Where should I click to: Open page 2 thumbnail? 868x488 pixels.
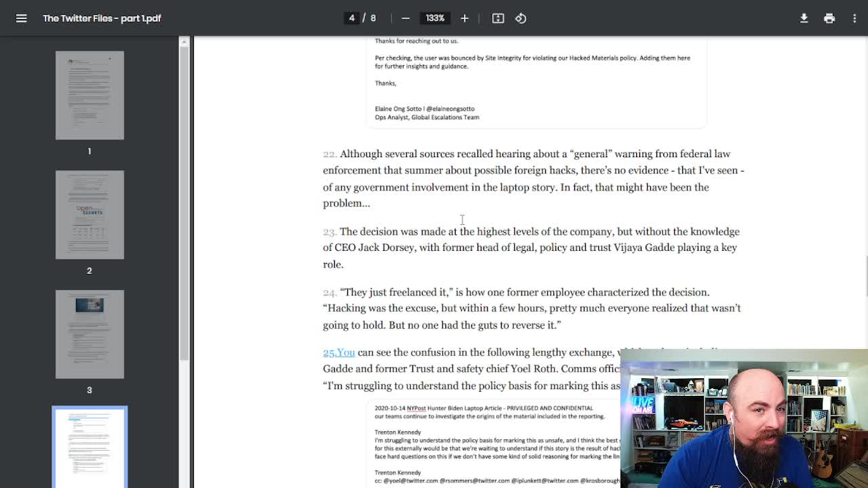90,215
